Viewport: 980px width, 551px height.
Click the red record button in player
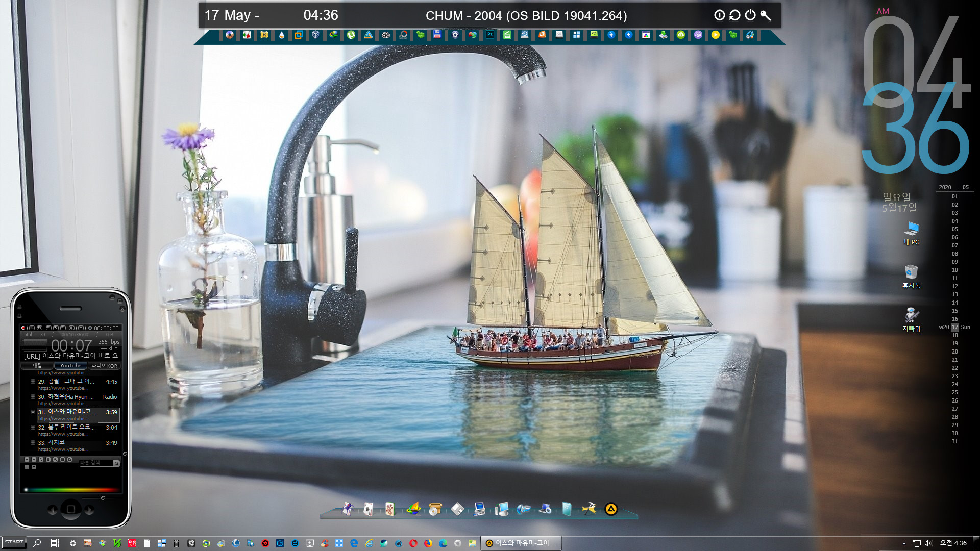[x=23, y=328]
